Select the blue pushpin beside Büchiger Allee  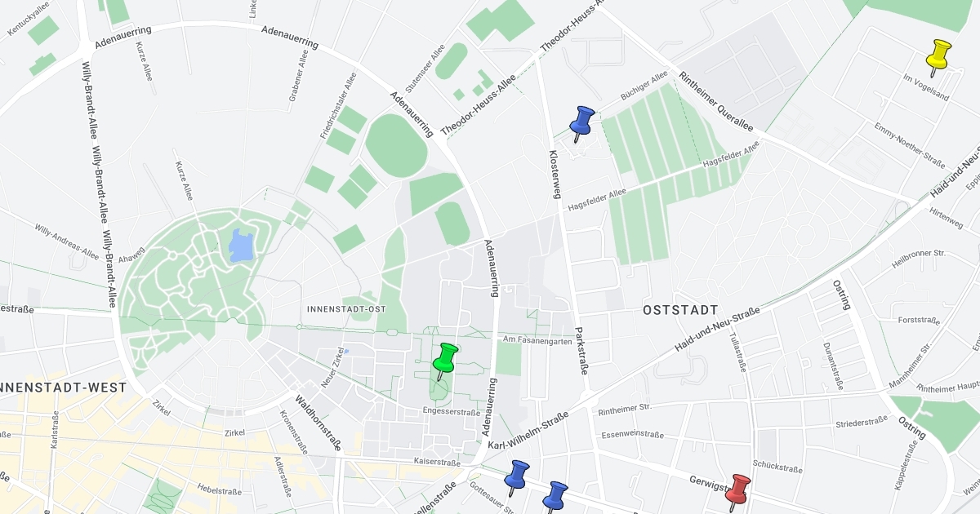[581, 122]
